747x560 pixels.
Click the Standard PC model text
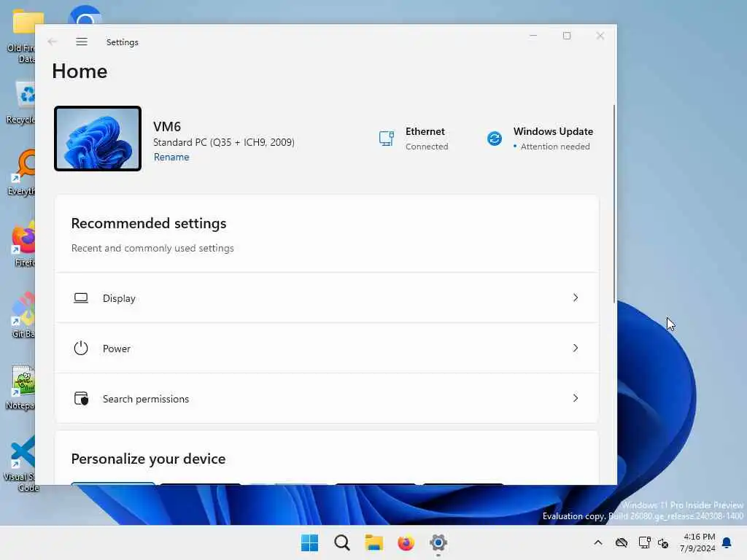223,142
